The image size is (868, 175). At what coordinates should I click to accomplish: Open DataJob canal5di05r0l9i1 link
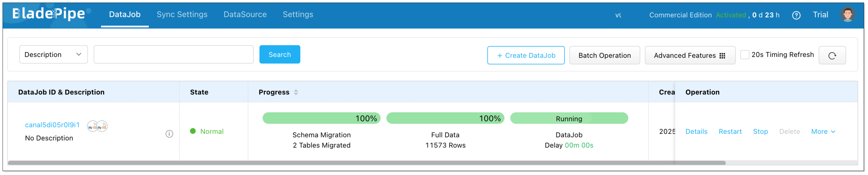click(x=52, y=125)
